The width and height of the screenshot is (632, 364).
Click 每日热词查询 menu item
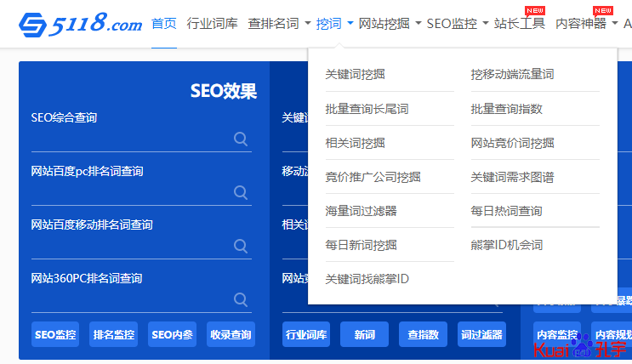click(506, 211)
